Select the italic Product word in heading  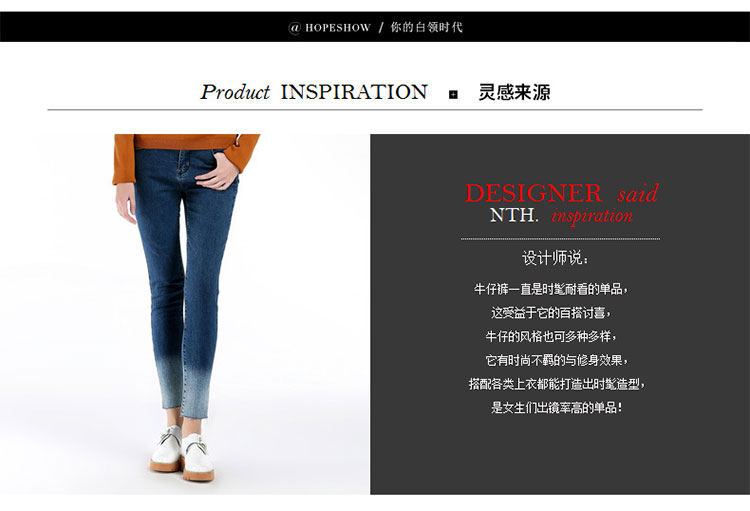coord(235,92)
